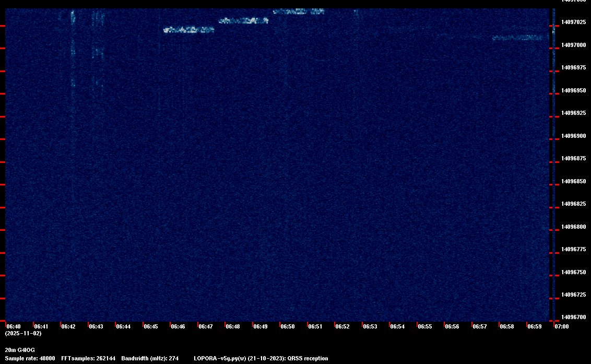
Task: Select the 06:59 time label
Action: click(535, 326)
